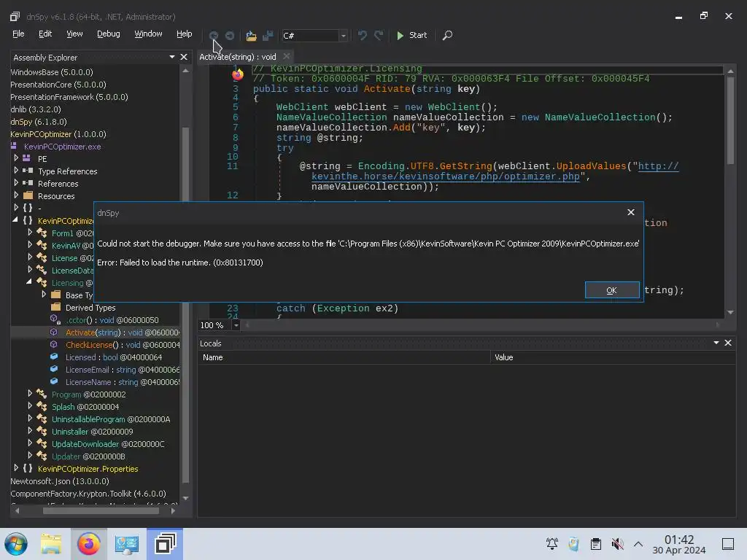Expand the Type References node
Image resolution: width=747 pixels, height=560 pixels.
pos(16,170)
